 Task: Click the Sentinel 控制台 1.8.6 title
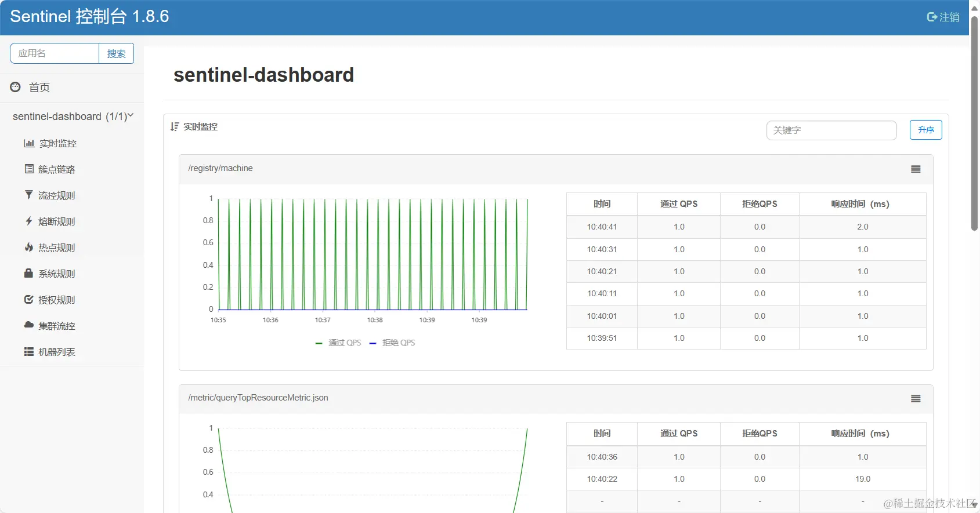[89, 16]
